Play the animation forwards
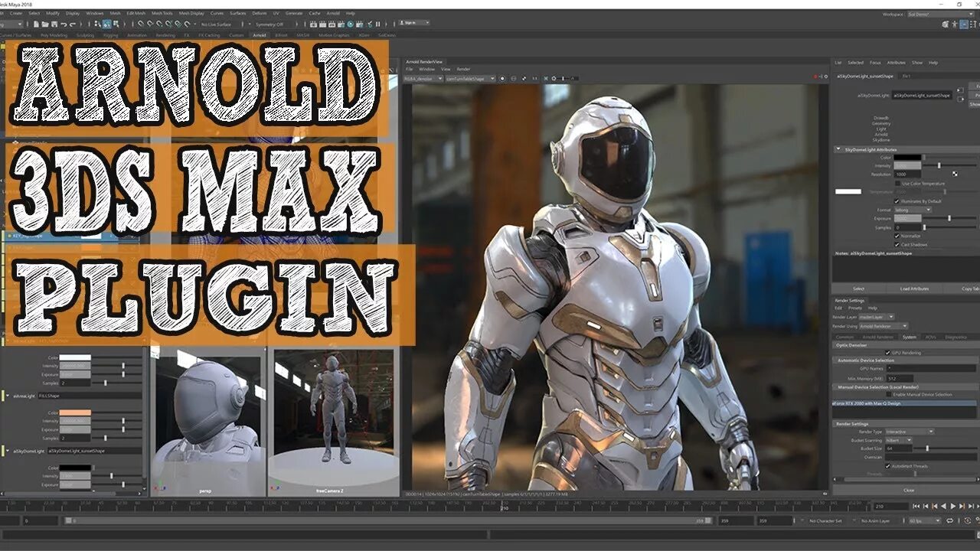The height and width of the screenshot is (551, 980). (953, 506)
